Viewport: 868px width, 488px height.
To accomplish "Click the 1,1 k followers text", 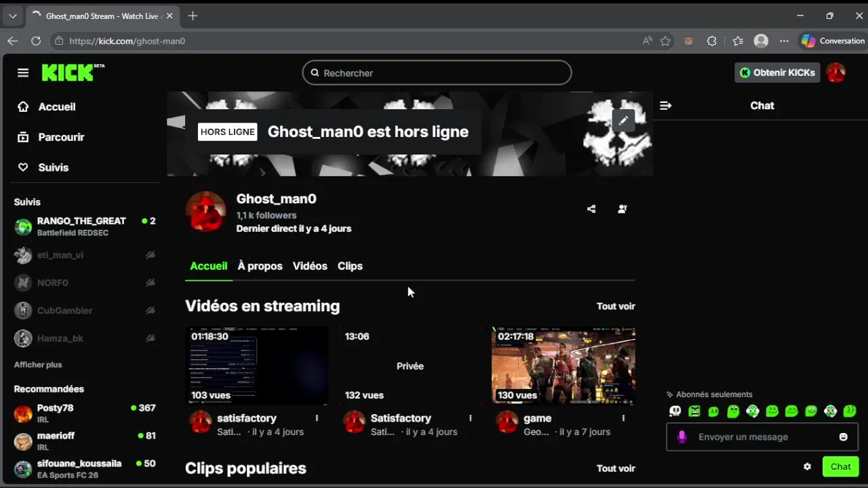I will (x=267, y=216).
